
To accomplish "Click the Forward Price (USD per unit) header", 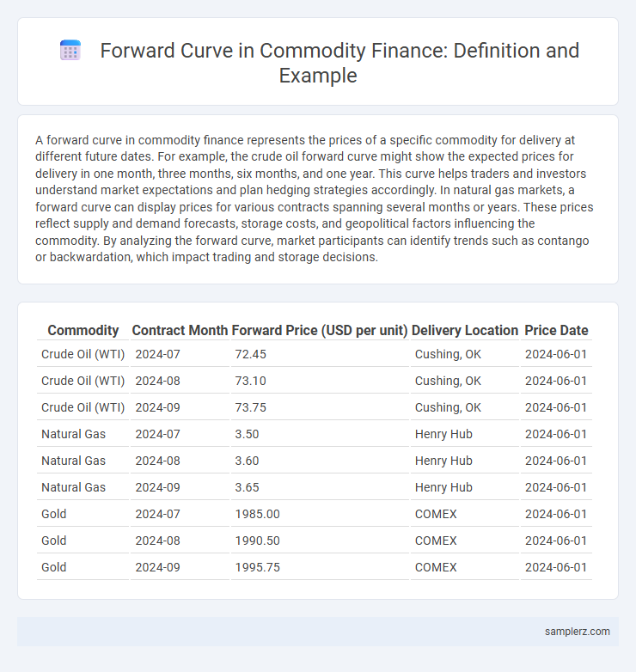I will point(320,331).
